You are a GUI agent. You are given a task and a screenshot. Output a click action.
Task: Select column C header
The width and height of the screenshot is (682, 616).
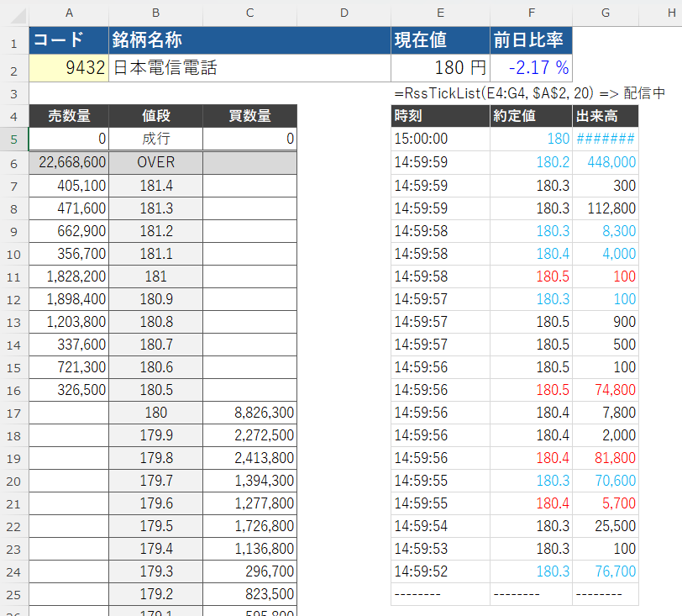tap(249, 13)
